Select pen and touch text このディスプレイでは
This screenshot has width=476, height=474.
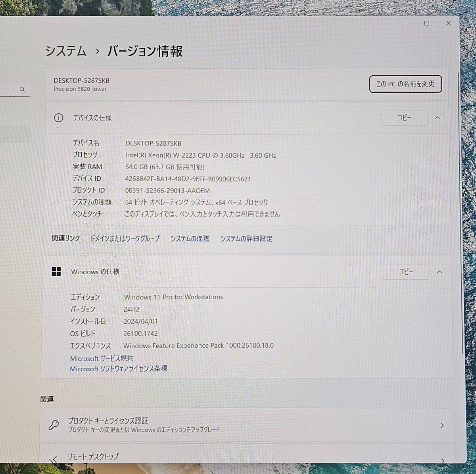(150, 214)
